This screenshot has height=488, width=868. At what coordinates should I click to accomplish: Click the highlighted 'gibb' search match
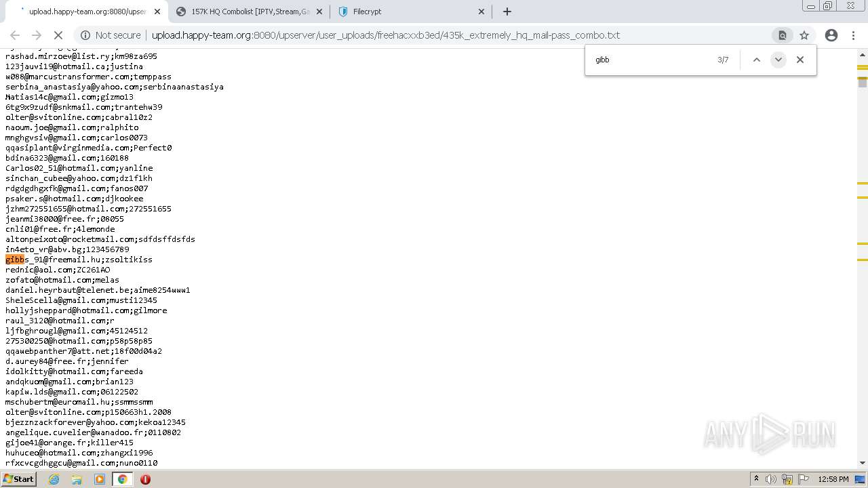coord(15,260)
